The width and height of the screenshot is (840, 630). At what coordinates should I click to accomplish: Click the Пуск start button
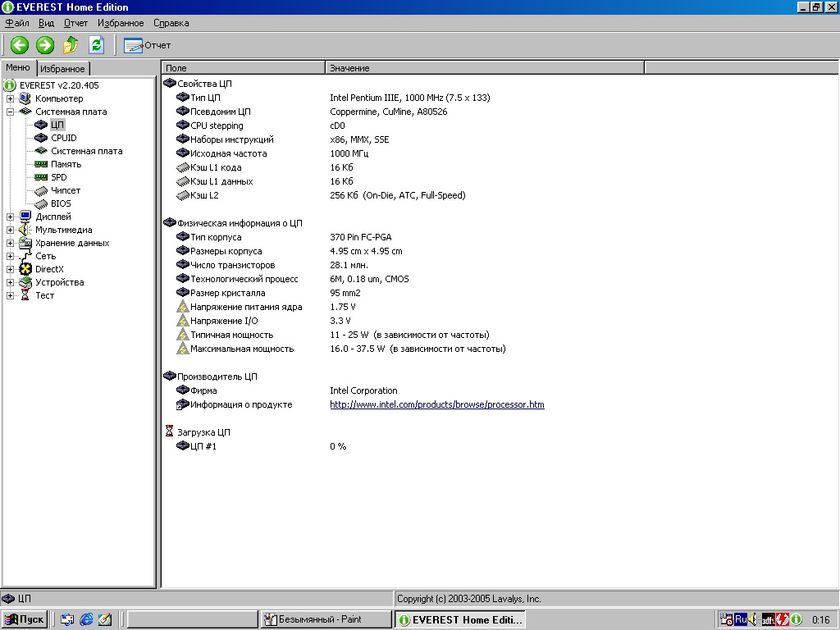[x=24, y=620]
